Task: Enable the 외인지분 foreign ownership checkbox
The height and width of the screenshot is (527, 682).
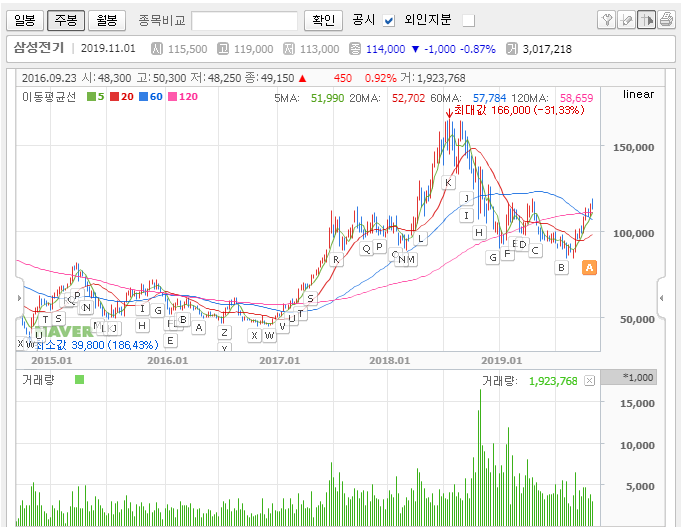Action: pos(468,20)
